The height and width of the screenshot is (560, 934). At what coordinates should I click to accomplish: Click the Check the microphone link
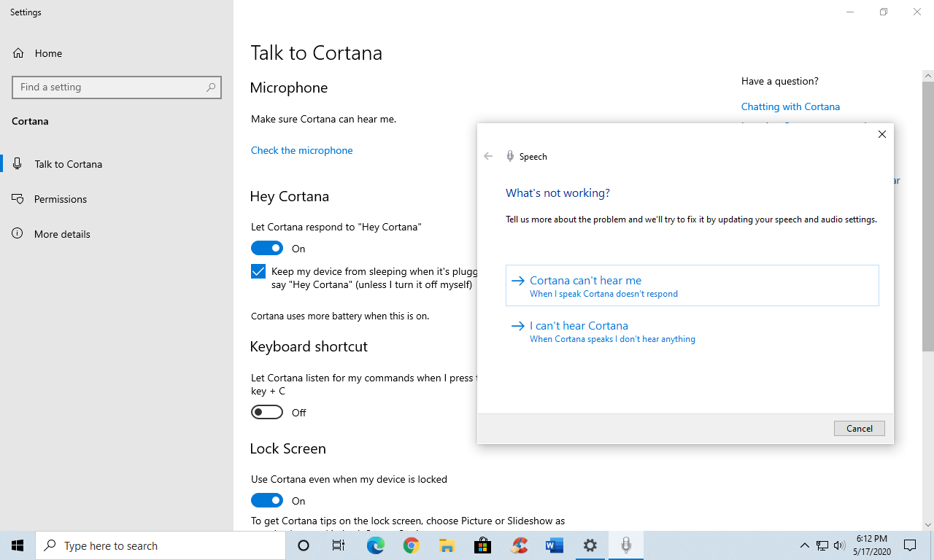(301, 150)
